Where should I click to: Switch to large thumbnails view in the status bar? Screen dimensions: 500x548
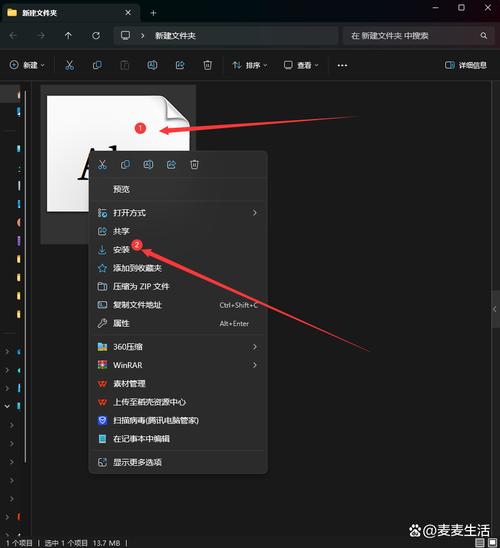(493, 542)
